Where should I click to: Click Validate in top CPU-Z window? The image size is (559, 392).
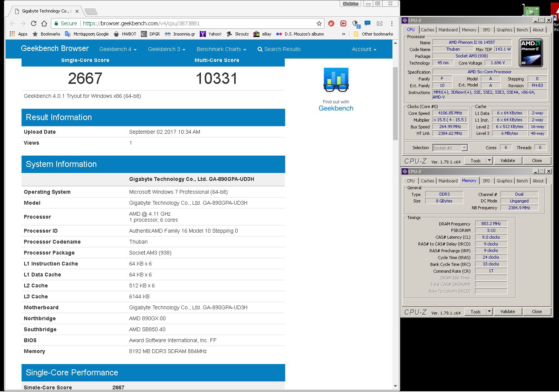[x=508, y=161]
